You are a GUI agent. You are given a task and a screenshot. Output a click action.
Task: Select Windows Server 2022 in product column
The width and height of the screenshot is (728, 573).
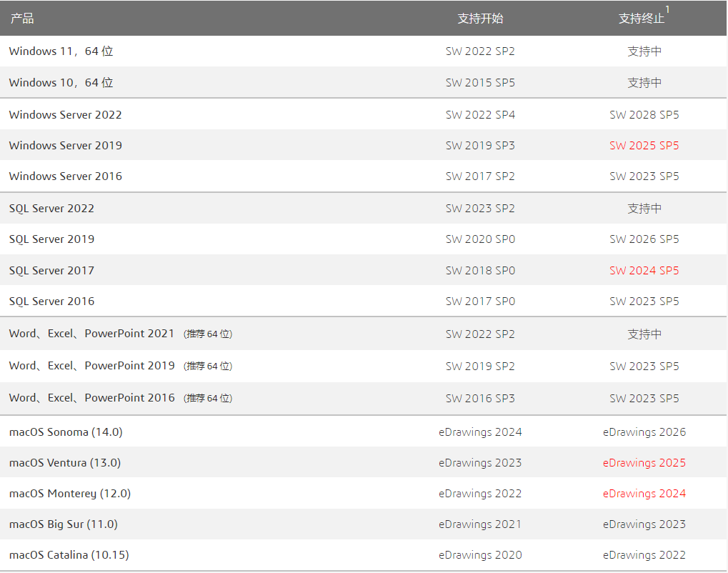point(65,115)
